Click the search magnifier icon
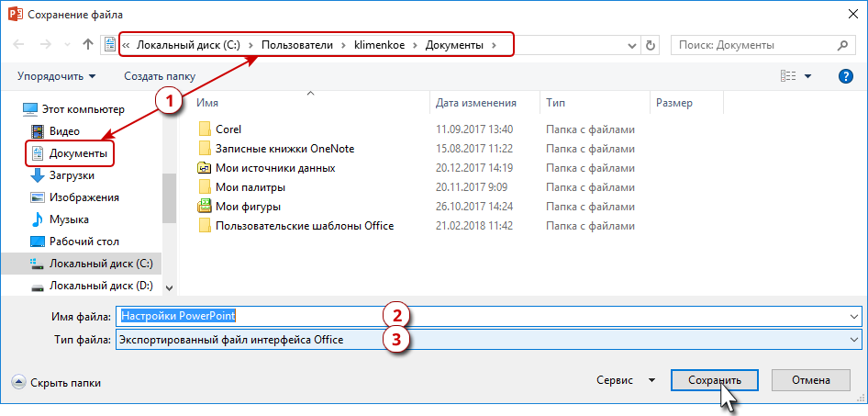The image size is (868, 416). pyautogui.click(x=842, y=45)
